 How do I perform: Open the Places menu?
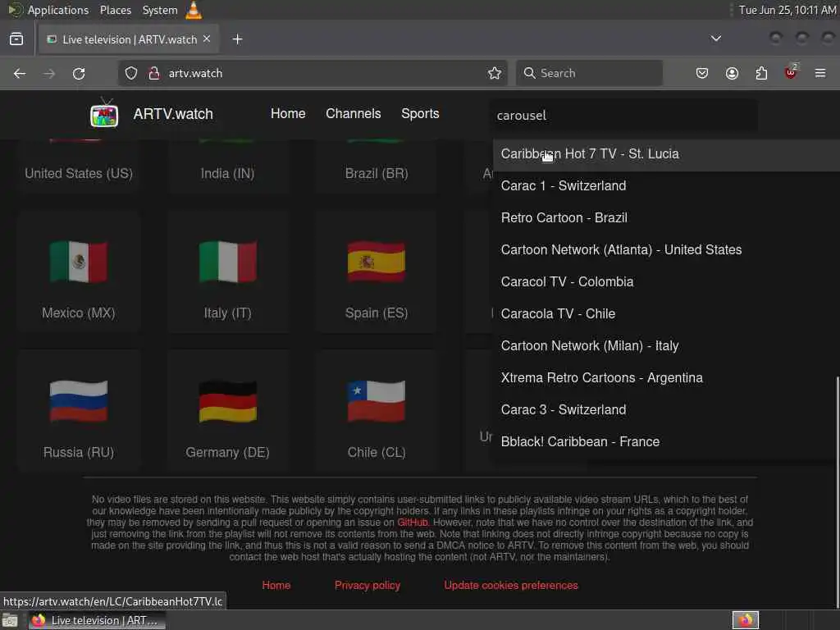pyautogui.click(x=115, y=10)
